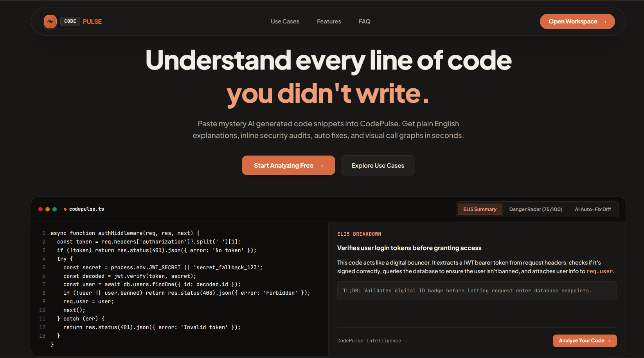
Task: Open the FAQ nav link
Action: (x=365, y=21)
